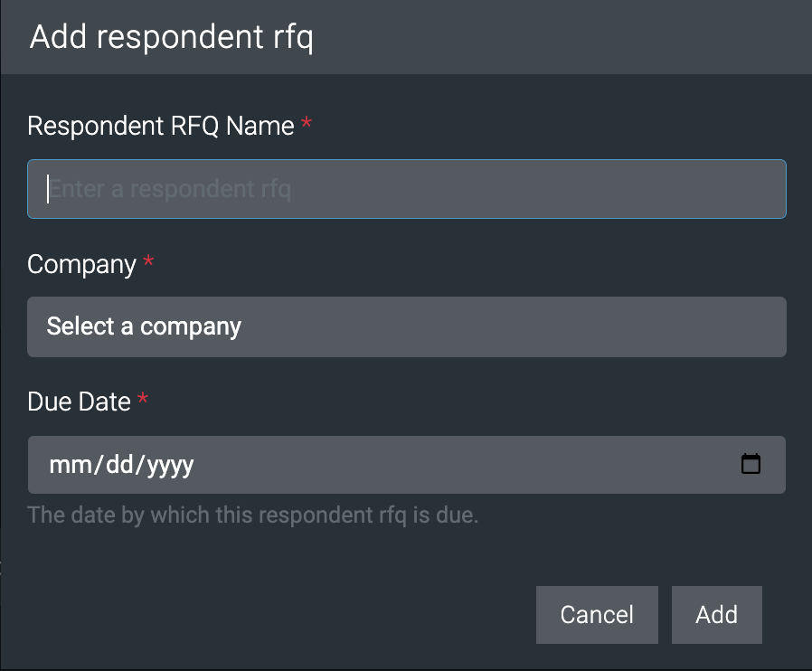Select the year segment of Due Date
Image resolution: width=812 pixels, height=671 pixels.
pyautogui.click(x=169, y=466)
